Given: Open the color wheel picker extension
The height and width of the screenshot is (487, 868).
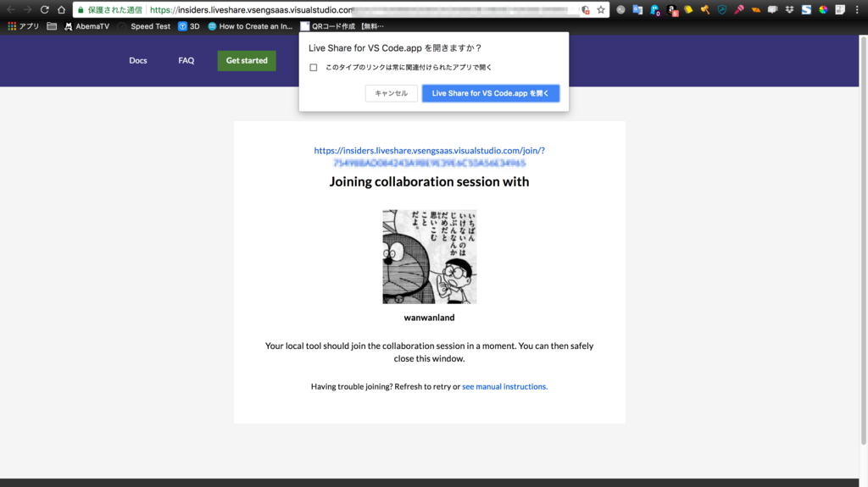Looking at the screenshot, I should click(823, 9).
